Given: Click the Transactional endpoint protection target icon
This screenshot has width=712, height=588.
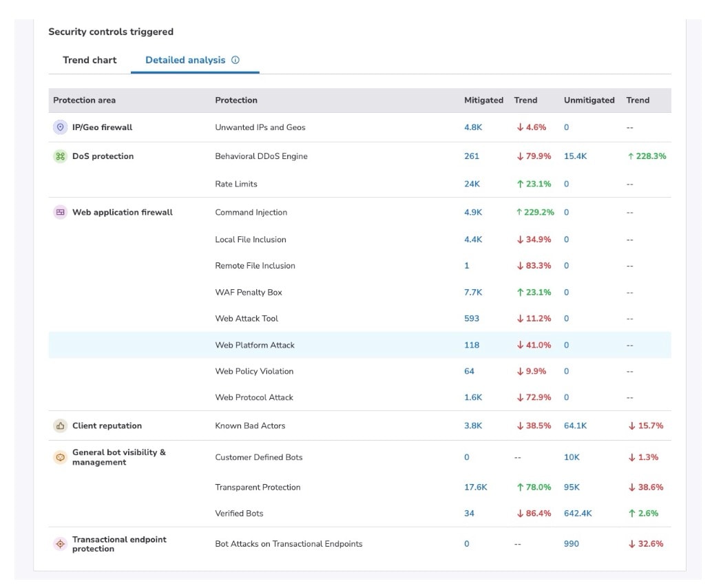Looking at the screenshot, I should click(x=60, y=544).
